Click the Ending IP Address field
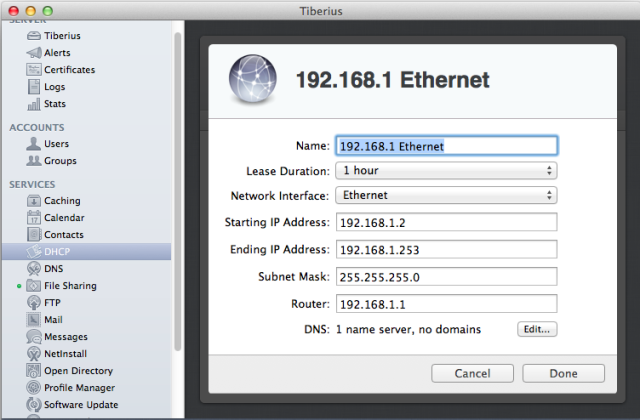 click(x=447, y=250)
